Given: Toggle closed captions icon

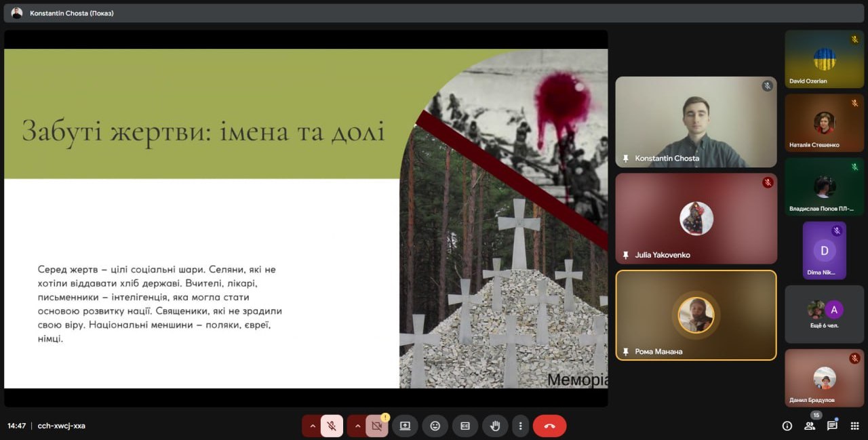Looking at the screenshot, I should tap(465, 426).
